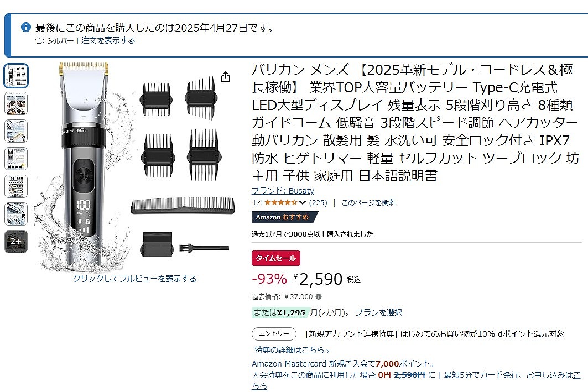Select the third product thumbnail
Viewport: 588px width, 392px height.
coord(16,131)
